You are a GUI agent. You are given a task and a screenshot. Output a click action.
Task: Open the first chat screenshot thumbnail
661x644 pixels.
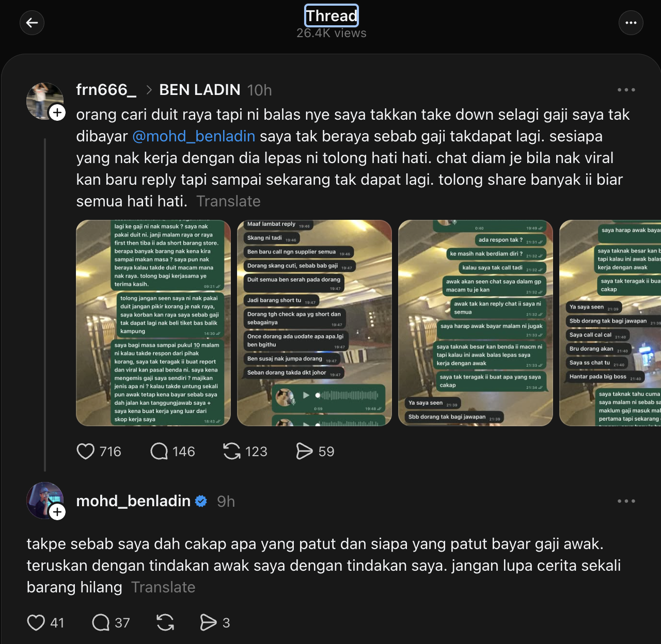153,323
